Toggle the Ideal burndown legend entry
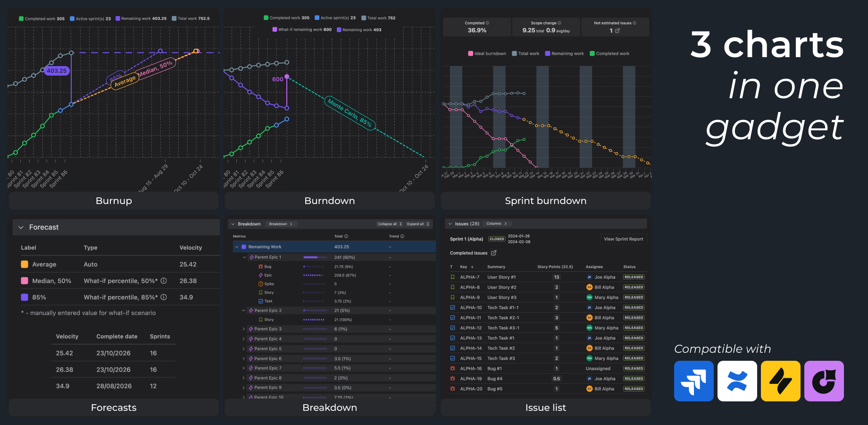The height and width of the screenshot is (425, 868). pos(486,53)
